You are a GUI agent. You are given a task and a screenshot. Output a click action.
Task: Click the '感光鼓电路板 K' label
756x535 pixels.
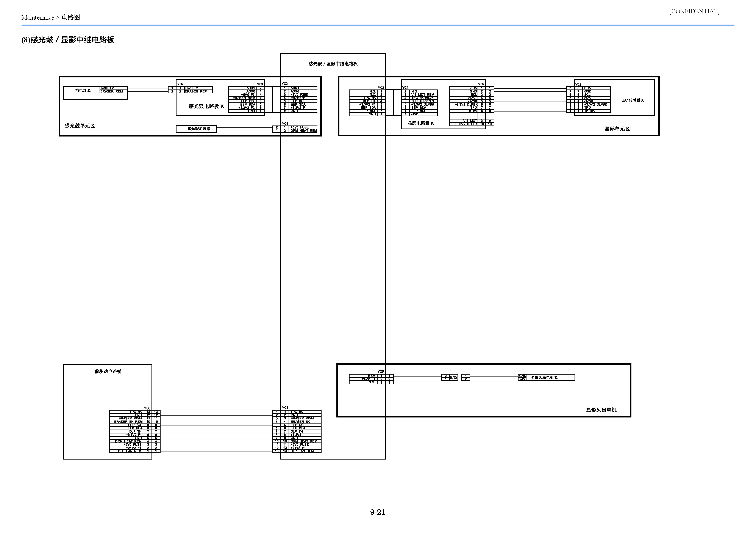[206, 106]
